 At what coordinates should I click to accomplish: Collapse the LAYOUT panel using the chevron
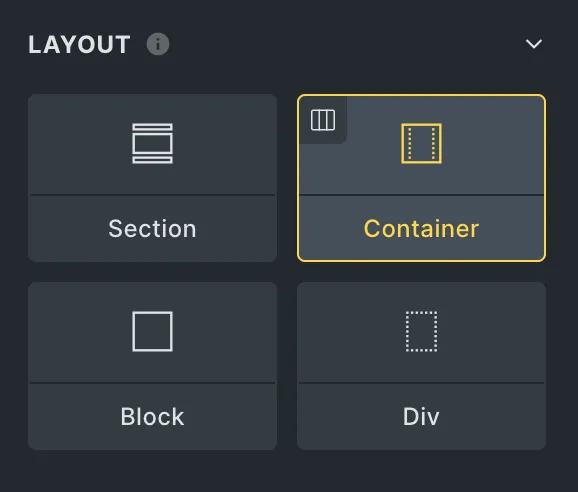click(x=533, y=44)
